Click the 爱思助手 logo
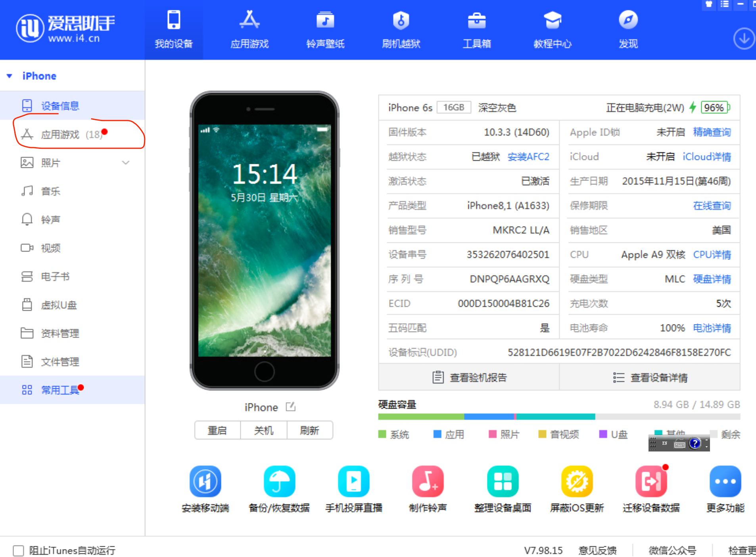This screenshot has height=557, width=756. (65, 28)
